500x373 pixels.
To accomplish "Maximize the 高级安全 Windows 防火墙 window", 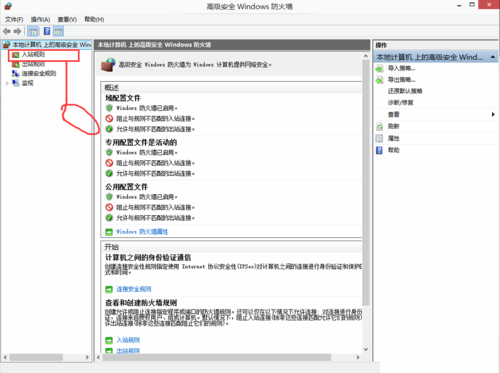I will pos(472,5).
